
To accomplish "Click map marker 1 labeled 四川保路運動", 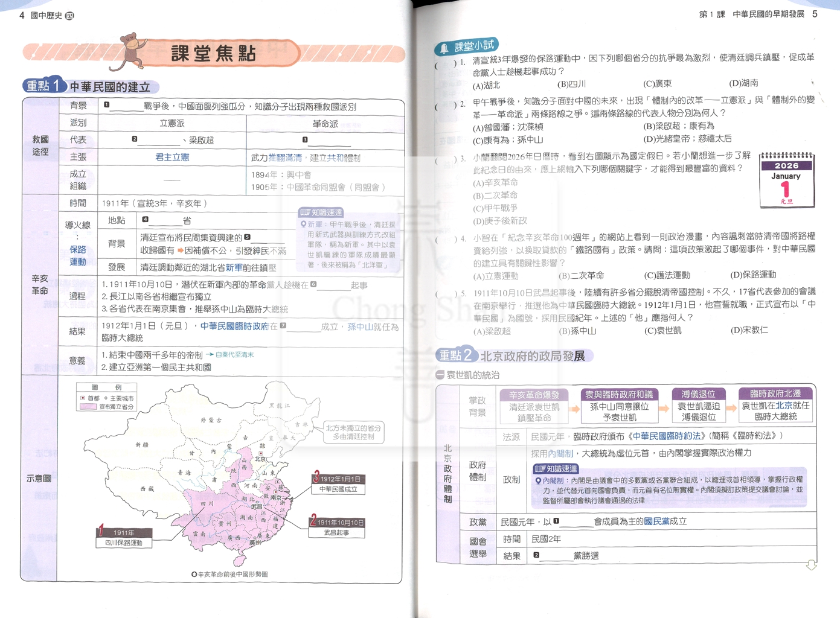I will coord(124,537).
